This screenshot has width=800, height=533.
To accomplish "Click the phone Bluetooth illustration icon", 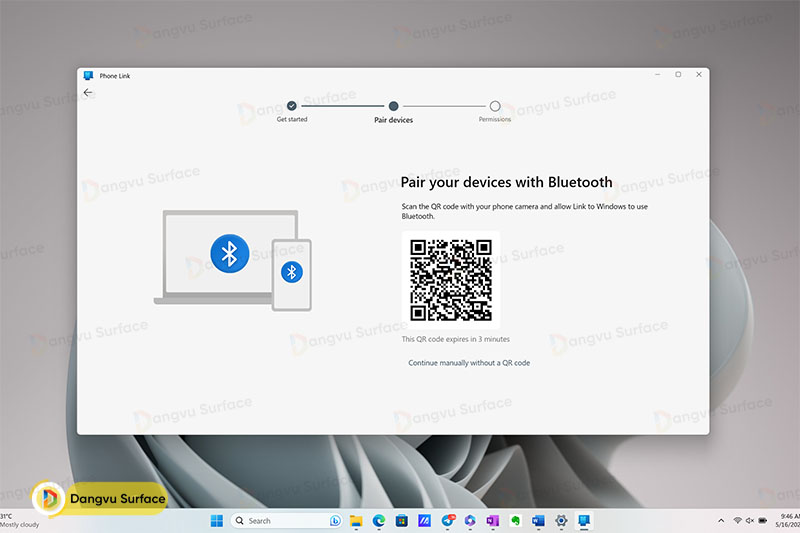I will point(292,272).
